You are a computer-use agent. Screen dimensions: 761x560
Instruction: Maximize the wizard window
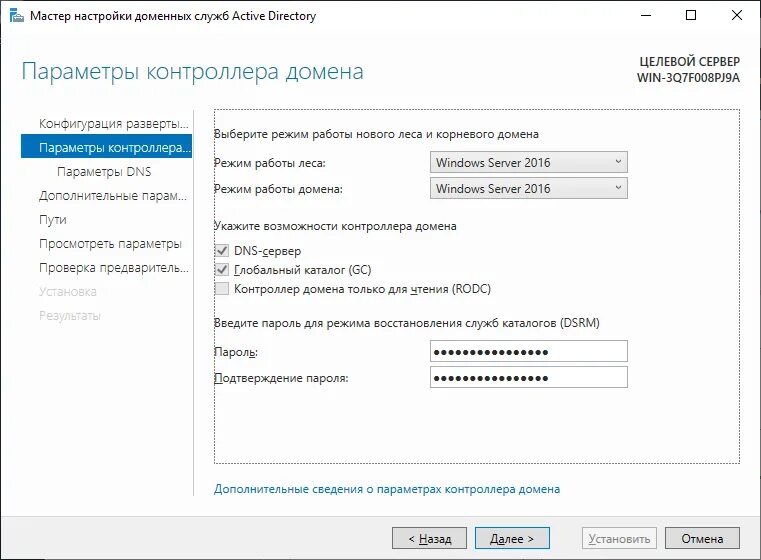coord(691,16)
